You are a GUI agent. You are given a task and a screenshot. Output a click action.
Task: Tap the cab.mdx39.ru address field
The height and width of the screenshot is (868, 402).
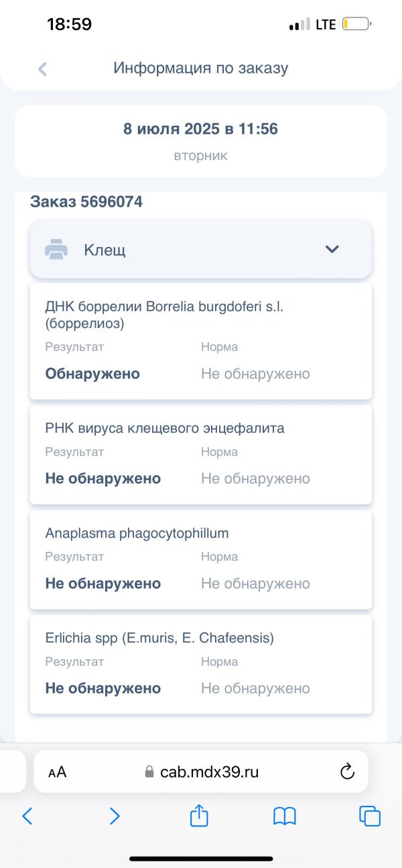coord(201,772)
